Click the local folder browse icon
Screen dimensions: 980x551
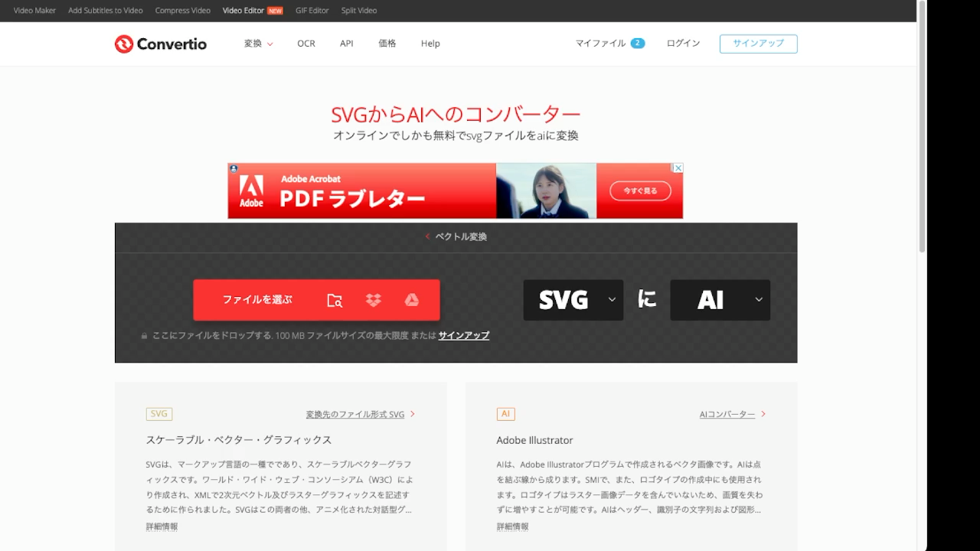pyautogui.click(x=335, y=300)
